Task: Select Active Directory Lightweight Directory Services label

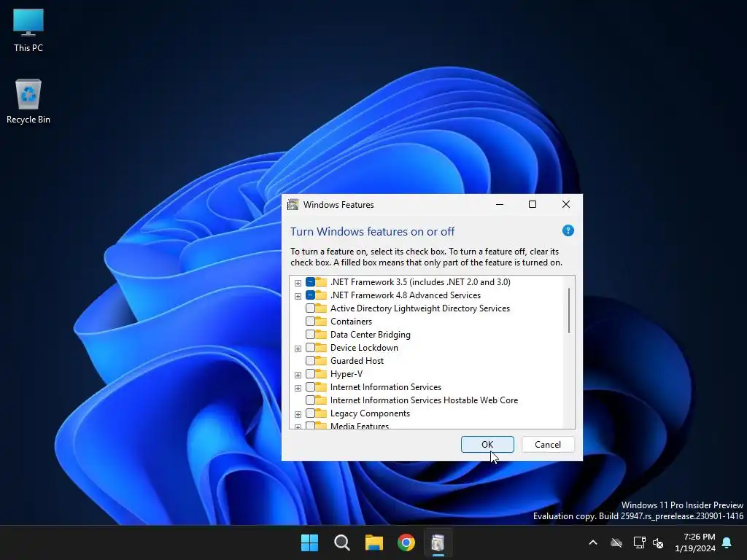Action: [x=420, y=308]
